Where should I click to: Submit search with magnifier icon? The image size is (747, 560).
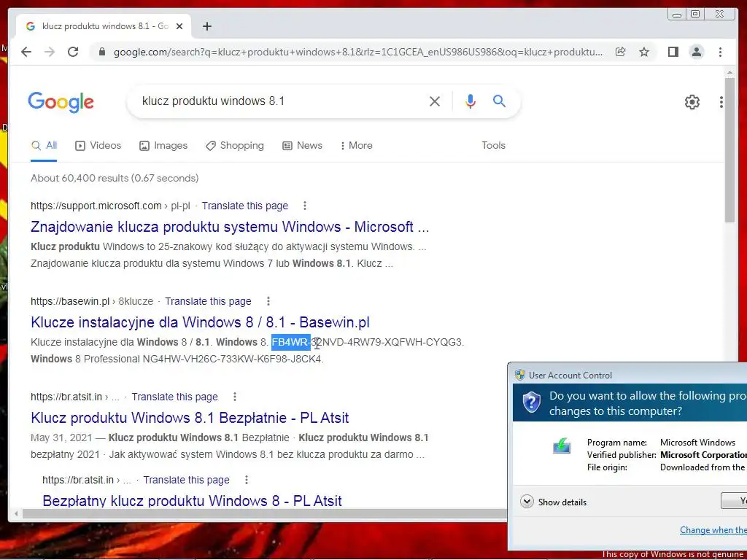tap(499, 101)
